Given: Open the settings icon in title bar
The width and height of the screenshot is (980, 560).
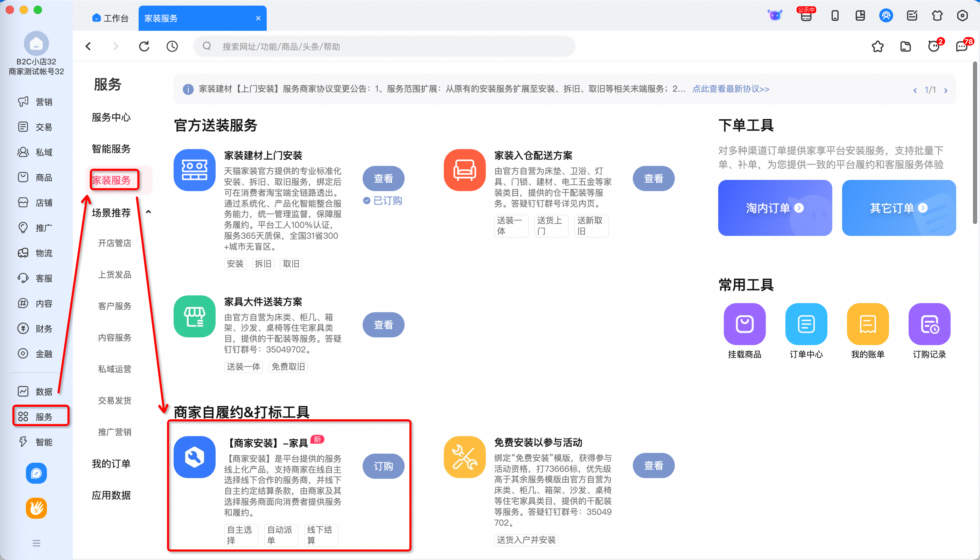Looking at the screenshot, I should click(x=962, y=16).
